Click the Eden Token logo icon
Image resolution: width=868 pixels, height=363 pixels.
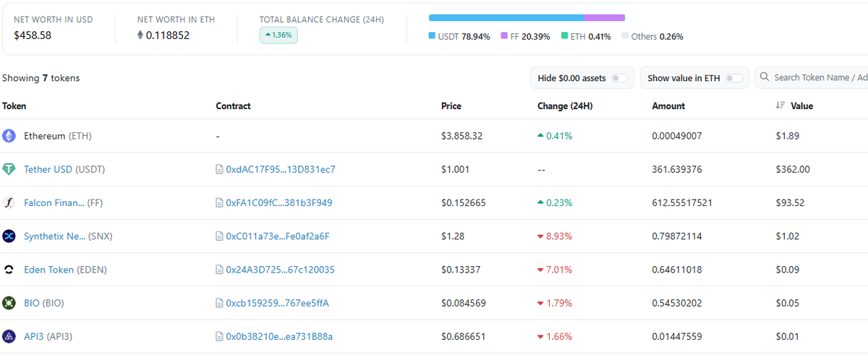tap(9, 270)
